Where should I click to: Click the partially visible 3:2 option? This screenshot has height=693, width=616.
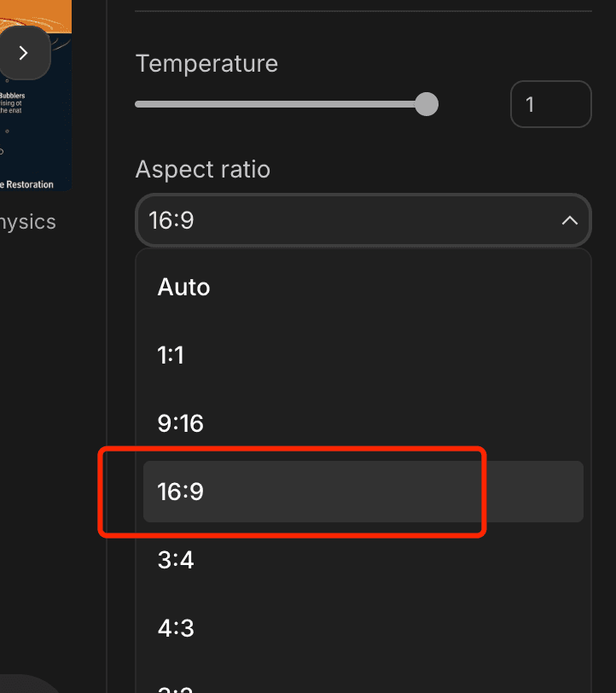(176, 685)
